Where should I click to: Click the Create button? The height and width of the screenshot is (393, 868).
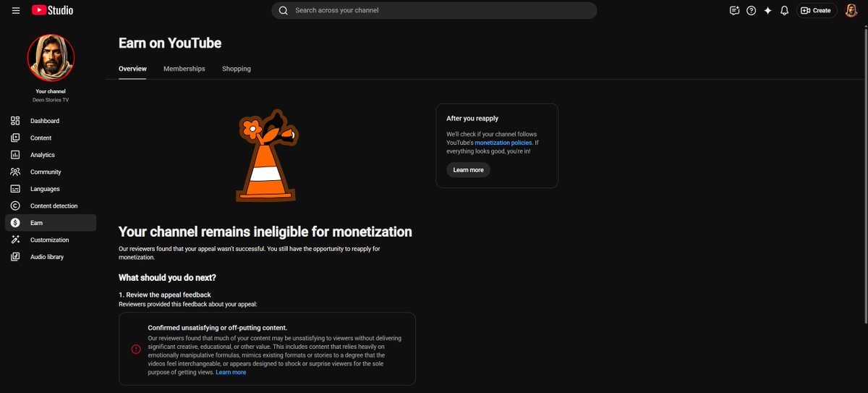click(x=817, y=10)
